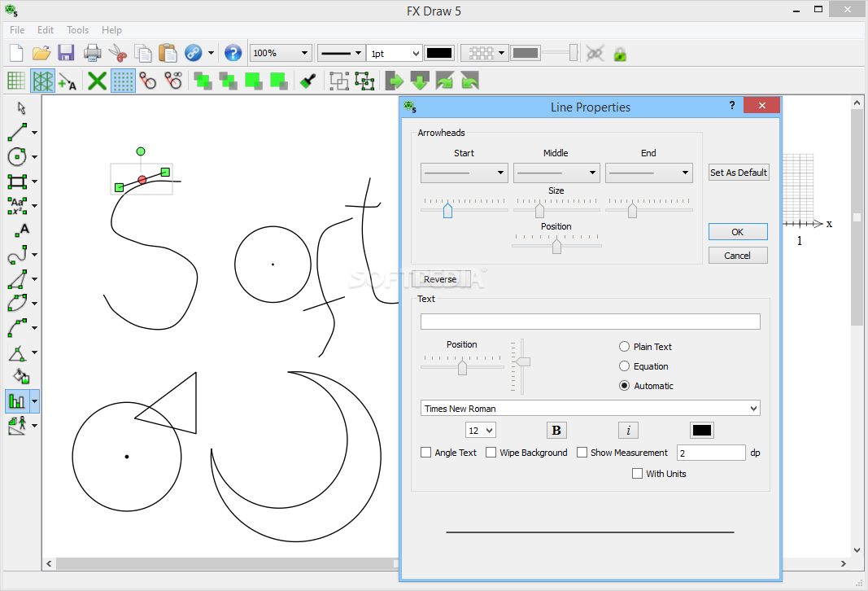Click the green padlock lock icon
Screen dimensions: 868x591
[620, 54]
